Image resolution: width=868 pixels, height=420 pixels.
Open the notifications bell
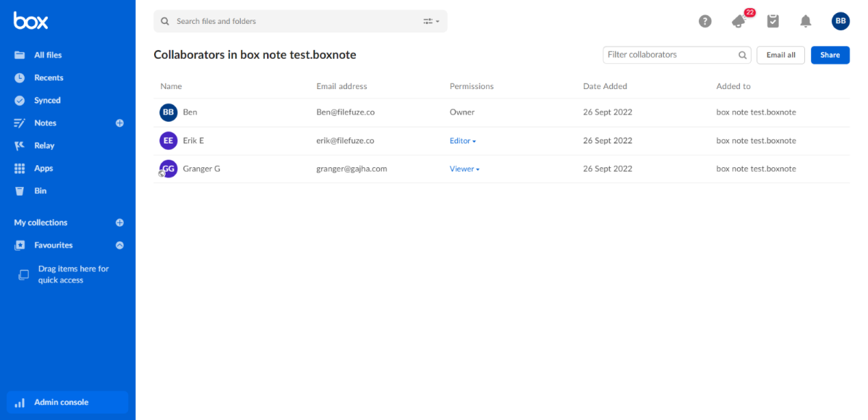tap(806, 21)
